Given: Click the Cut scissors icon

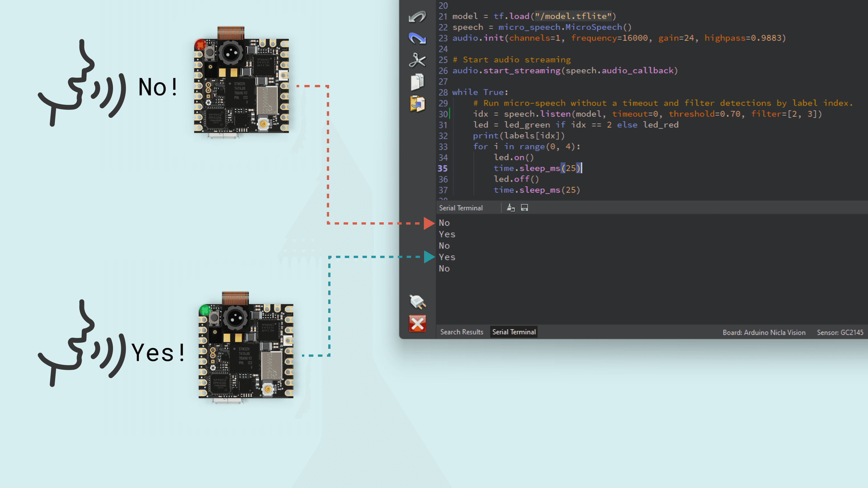Looking at the screenshot, I should pyautogui.click(x=417, y=60).
